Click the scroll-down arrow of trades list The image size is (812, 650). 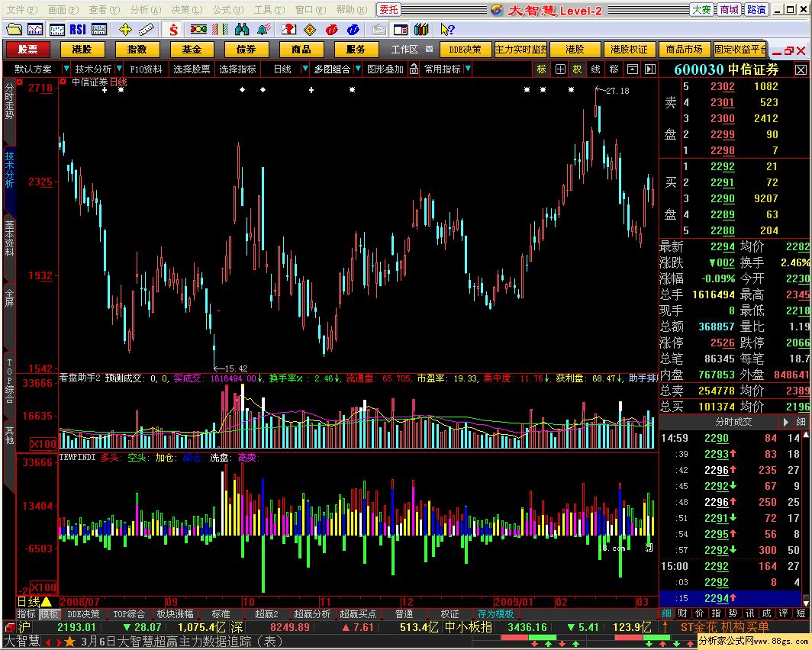[806, 603]
